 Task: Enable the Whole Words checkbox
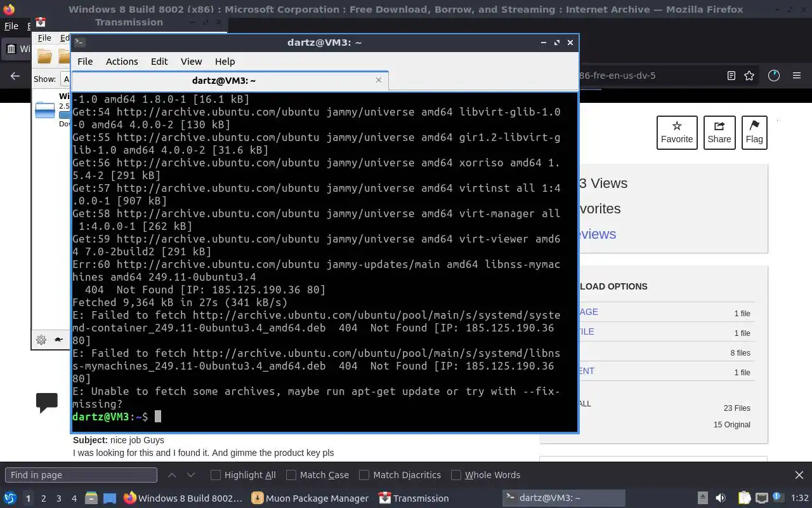(x=455, y=475)
